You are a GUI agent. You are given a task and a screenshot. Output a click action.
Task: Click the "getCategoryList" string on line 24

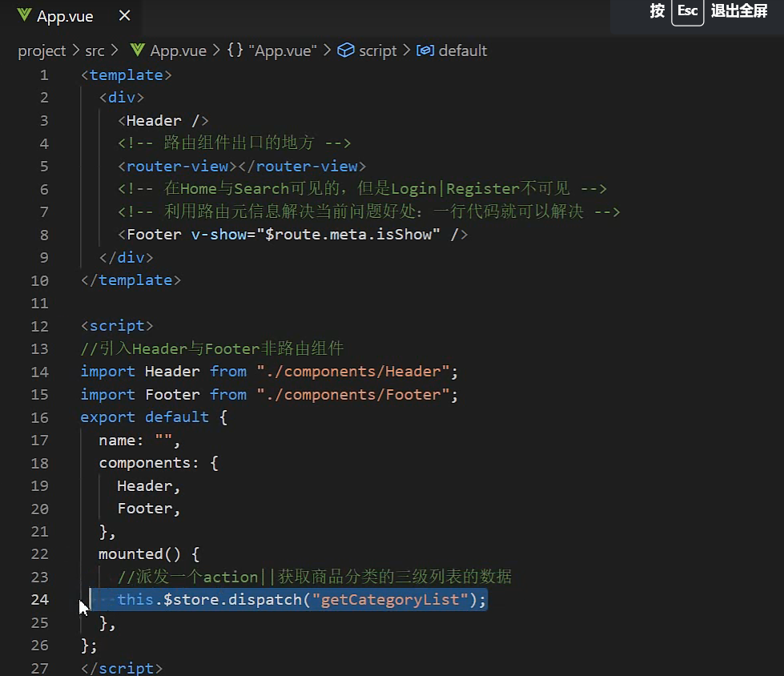click(x=390, y=599)
